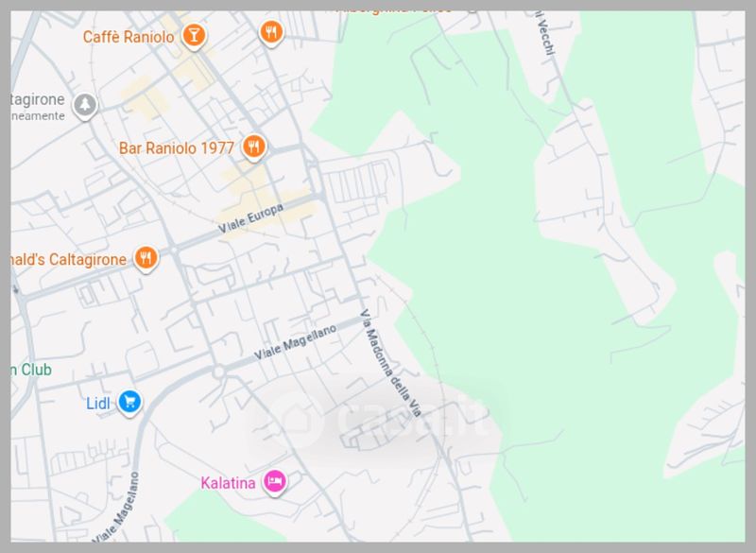
Task: Select the Kalatina hotel bed pin
Action: tap(274, 481)
